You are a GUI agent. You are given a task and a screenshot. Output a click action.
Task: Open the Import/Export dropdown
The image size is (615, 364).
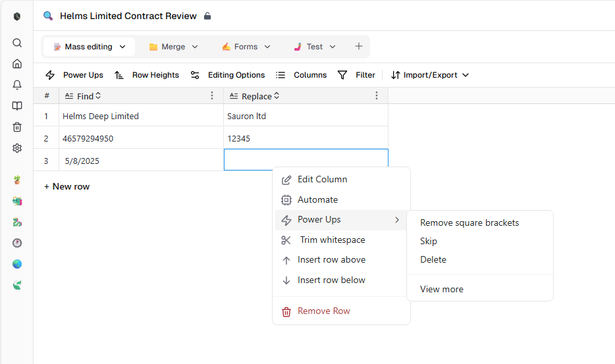[x=430, y=75]
